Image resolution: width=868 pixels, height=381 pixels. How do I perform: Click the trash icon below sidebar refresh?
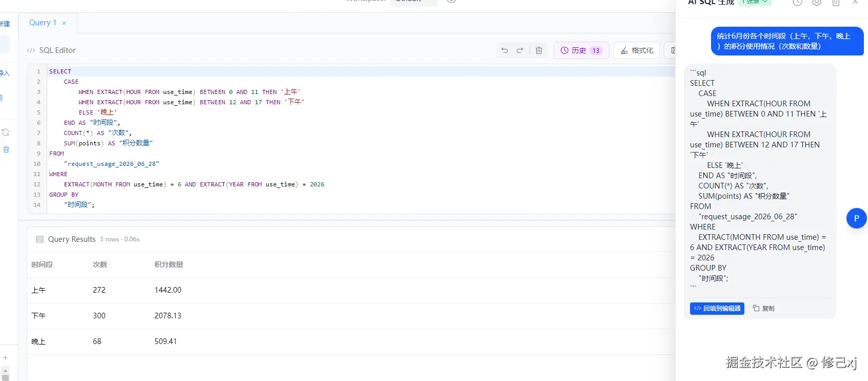point(6,149)
